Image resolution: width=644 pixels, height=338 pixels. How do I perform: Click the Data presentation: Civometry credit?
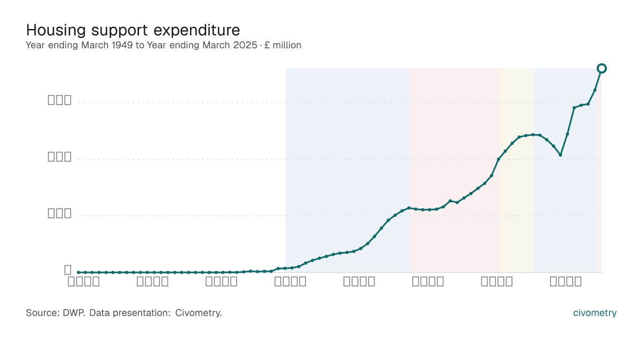(156, 313)
